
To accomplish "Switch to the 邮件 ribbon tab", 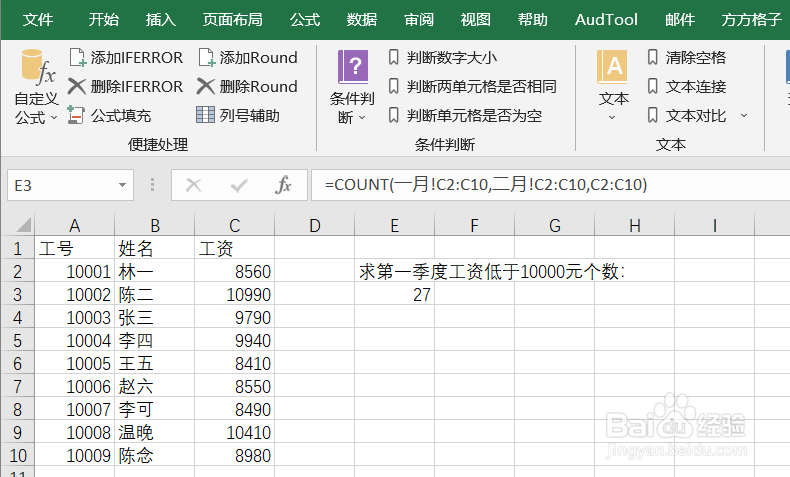I will pos(680,20).
